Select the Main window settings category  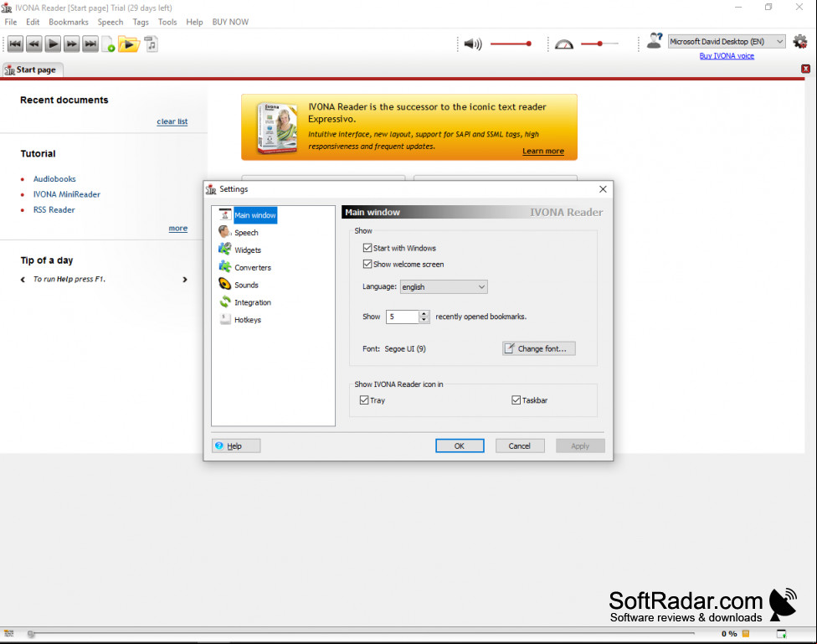click(248, 215)
